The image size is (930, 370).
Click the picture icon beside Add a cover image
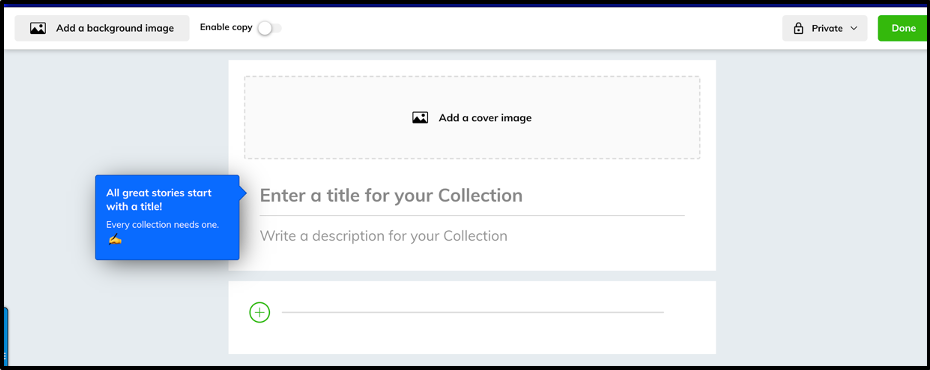click(420, 117)
